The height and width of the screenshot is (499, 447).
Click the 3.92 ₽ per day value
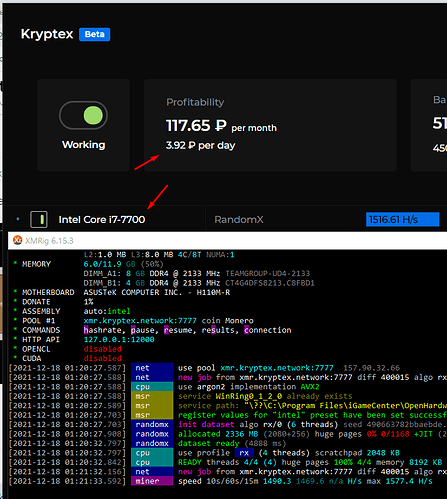click(x=200, y=145)
